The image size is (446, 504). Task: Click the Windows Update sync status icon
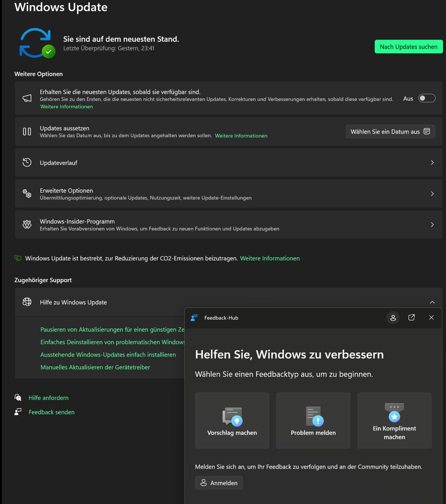[x=37, y=43]
